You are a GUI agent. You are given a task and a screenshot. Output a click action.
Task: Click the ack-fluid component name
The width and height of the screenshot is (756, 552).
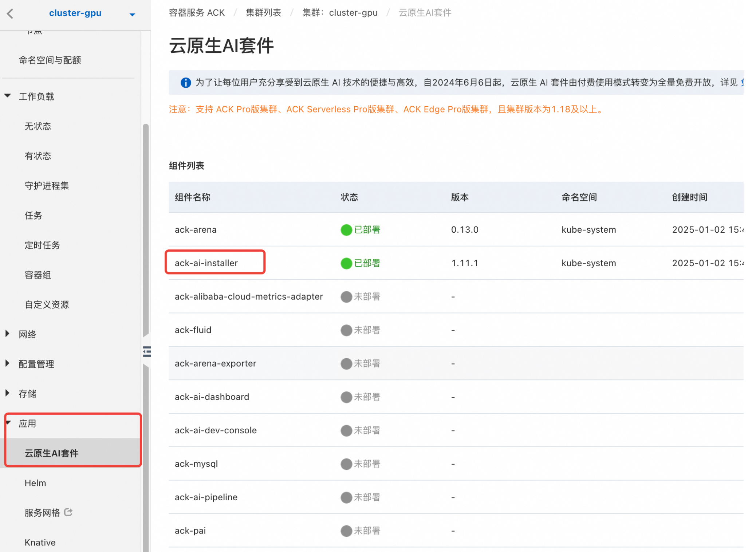point(193,330)
